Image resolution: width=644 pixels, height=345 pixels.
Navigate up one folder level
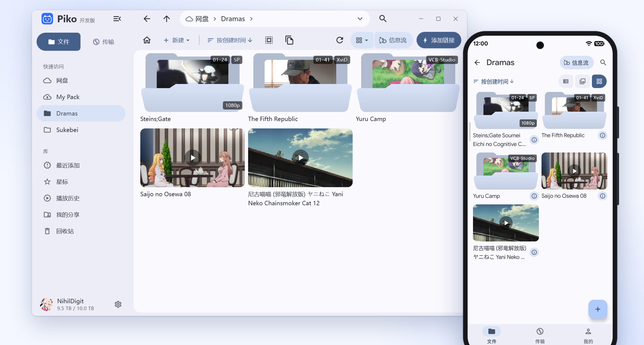pos(167,19)
